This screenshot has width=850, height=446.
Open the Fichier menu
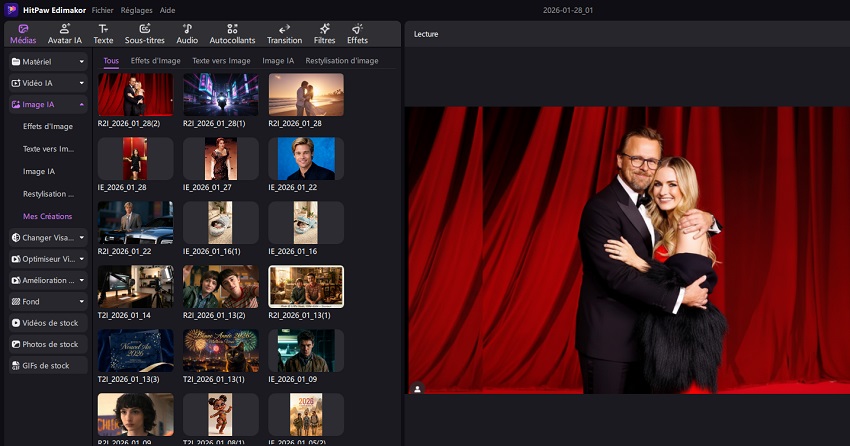click(102, 10)
